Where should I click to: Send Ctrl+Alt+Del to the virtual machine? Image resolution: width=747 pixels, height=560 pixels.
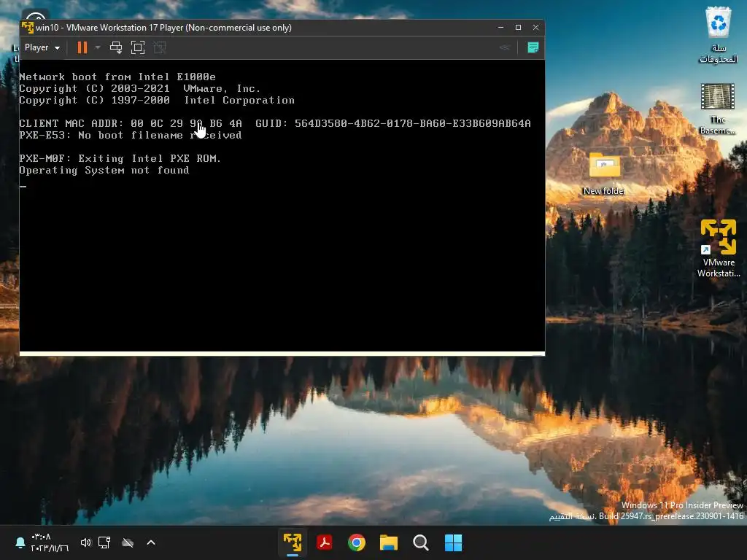point(116,47)
